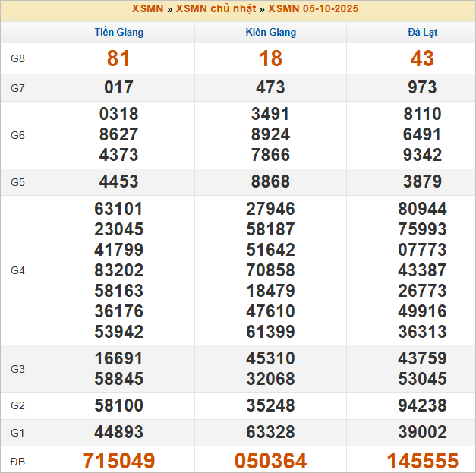Image resolution: width=476 pixels, height=473 pixels.
Task: Click Kiên Giang G7 number 473
Action: pos(270,87)
